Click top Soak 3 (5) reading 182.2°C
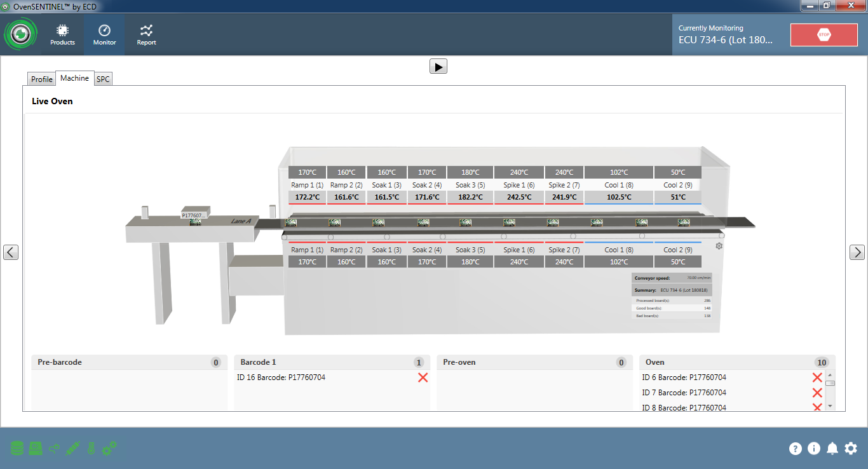868x469 pixels. [470, 197]
